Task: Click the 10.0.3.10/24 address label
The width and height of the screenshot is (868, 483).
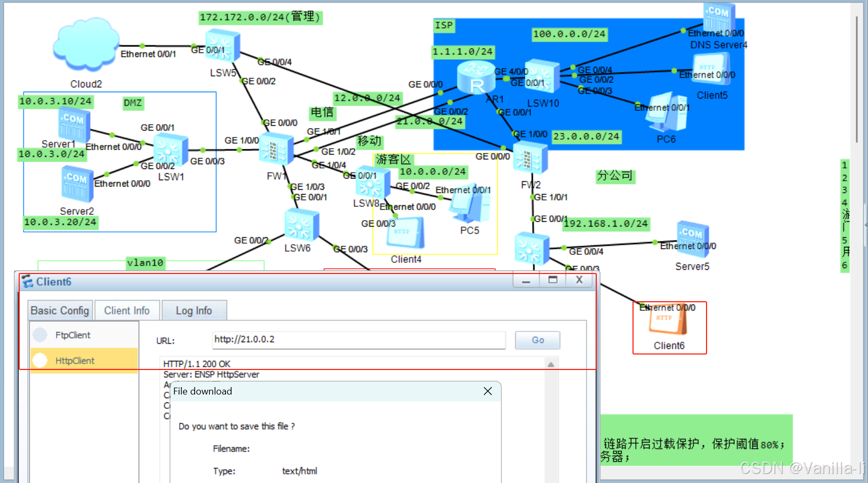Action: [55, 101]
